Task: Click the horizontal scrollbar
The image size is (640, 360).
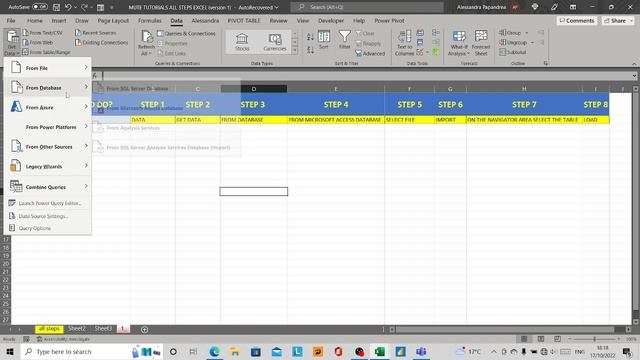Action: coord(505,329)
